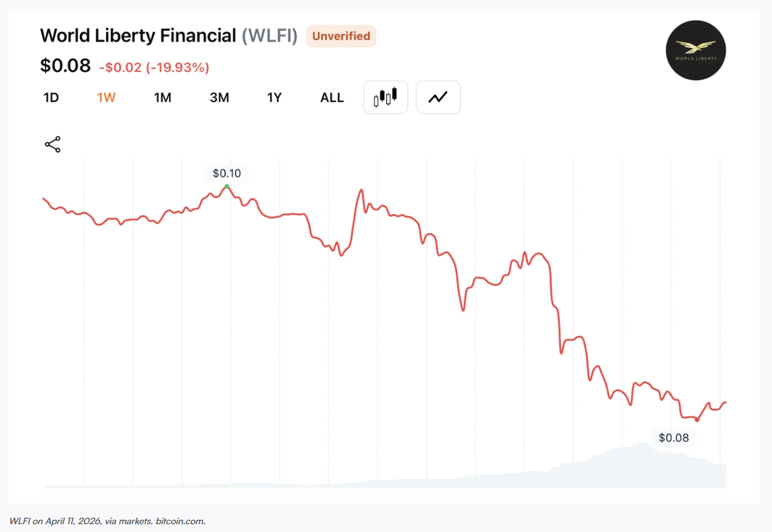The width and height of the screenshot is (772, 532).
Task: Click the -$0.02 (-19.93%) price change
Action: click(154, 67)
